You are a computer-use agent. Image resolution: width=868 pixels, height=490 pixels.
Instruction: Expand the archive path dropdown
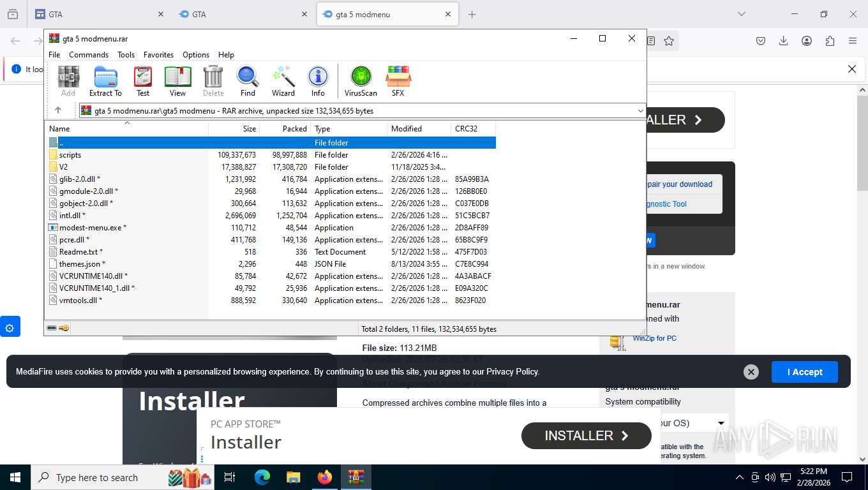(x=640, y=111)
